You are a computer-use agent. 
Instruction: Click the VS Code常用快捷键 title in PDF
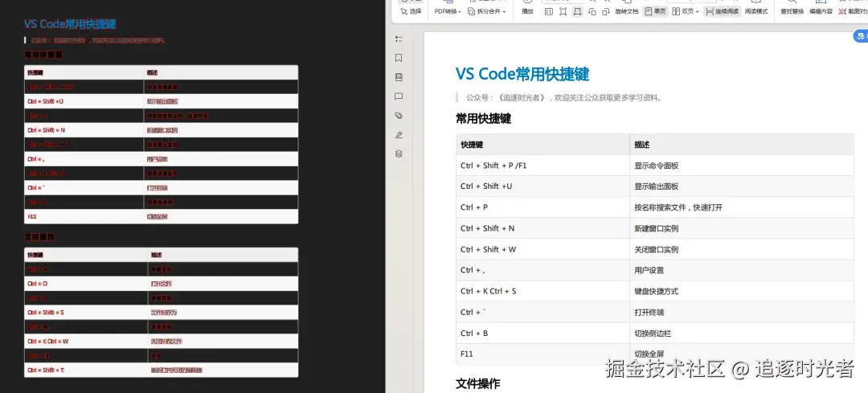[522, 74]
